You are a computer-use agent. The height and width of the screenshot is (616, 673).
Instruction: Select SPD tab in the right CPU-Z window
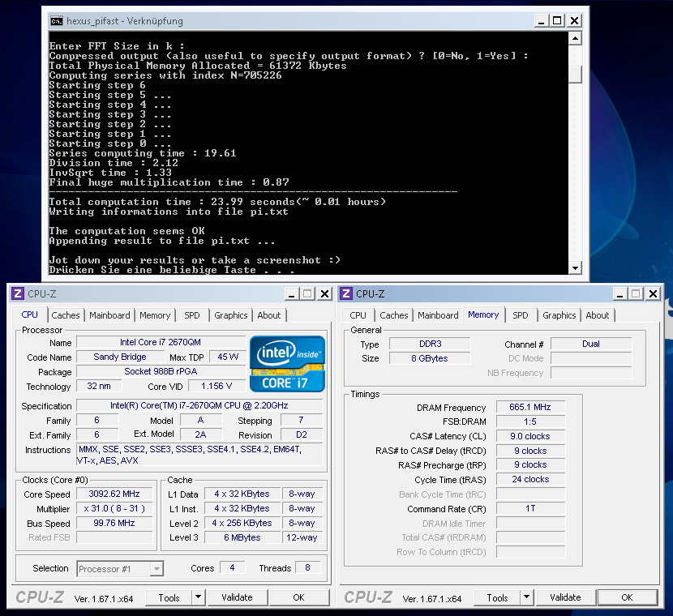pos(521,315)
